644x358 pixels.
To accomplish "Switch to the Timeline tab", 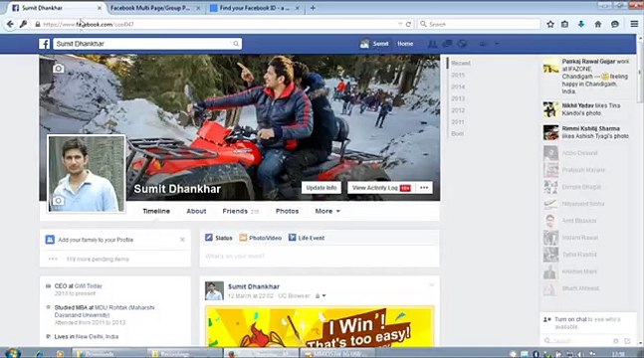I will (156, 211).
